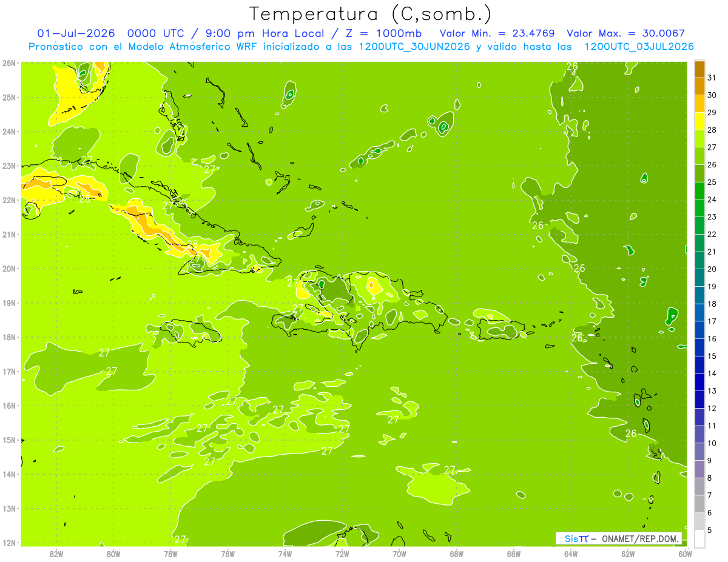Click the "70W" longitude axis label
728x562 pixels.
tap(399, 553)
